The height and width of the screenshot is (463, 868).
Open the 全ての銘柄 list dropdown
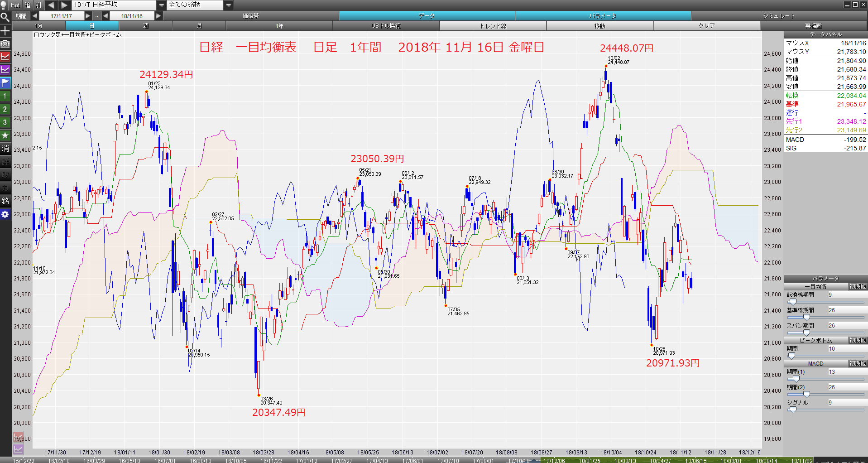click(229, 5)
